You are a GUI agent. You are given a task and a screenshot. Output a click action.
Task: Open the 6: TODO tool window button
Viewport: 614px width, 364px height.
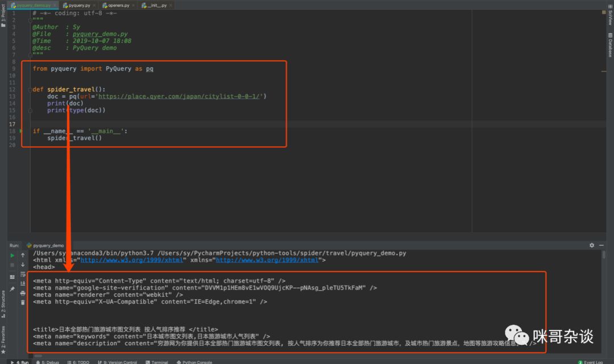coord(78,362)
